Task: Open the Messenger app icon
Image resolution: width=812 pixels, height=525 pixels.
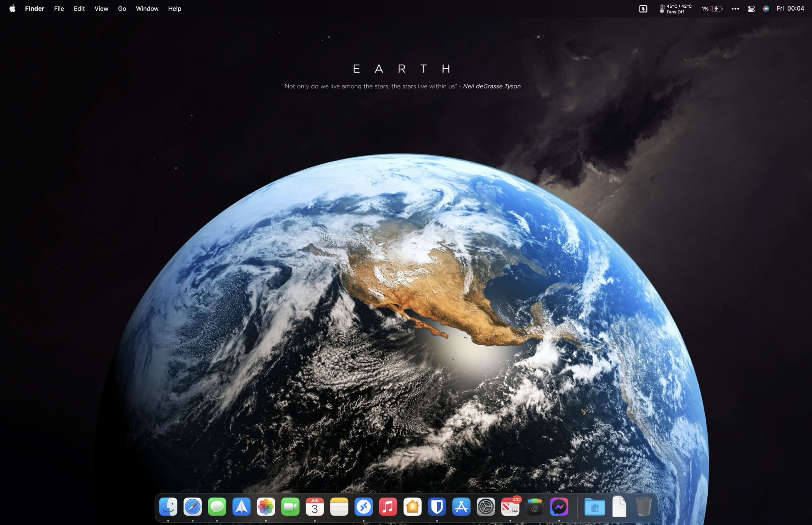Action: click(559, 507)
